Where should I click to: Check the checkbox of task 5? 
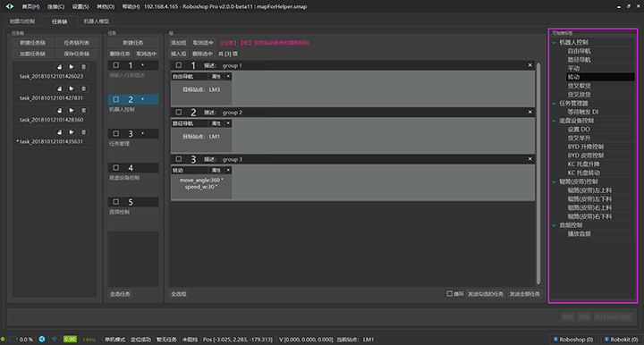[115, 202]
